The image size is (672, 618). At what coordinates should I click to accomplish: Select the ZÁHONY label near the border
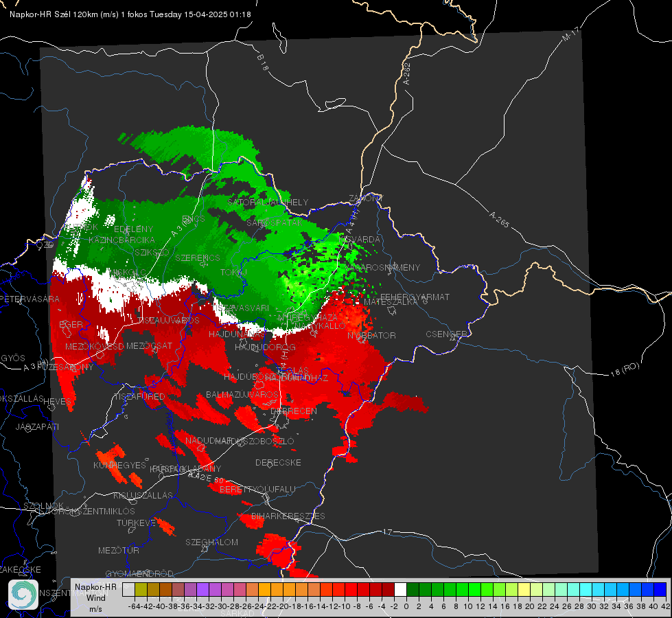pyautogui.click(x=366, y=198)
